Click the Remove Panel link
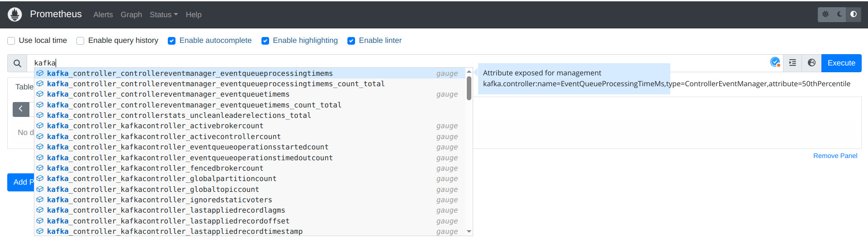868x251 pixels. pyautogui.click(x=835, y=156)
